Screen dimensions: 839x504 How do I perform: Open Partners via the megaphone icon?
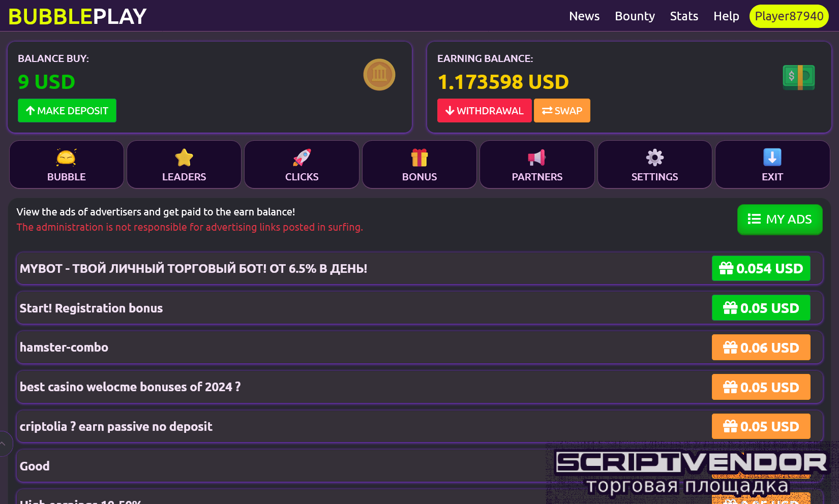tap(537, 158)
